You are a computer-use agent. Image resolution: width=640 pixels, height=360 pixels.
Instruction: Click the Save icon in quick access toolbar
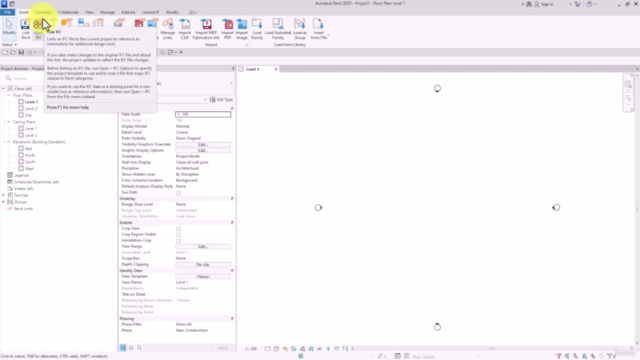(21, 52)
